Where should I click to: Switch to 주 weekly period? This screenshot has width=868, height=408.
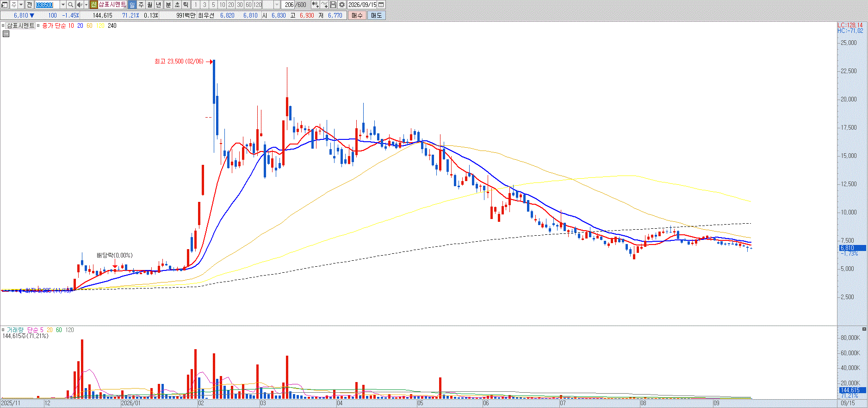pos(141,5)
